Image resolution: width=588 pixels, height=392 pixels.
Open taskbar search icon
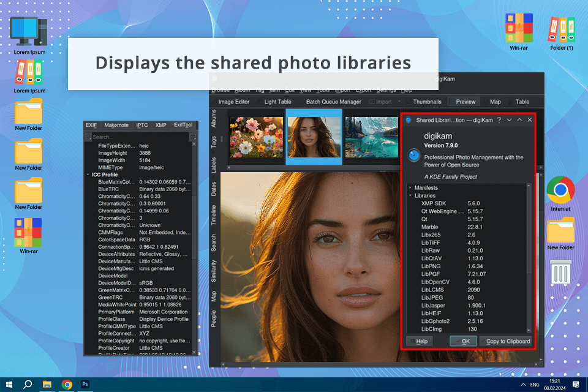28,385
